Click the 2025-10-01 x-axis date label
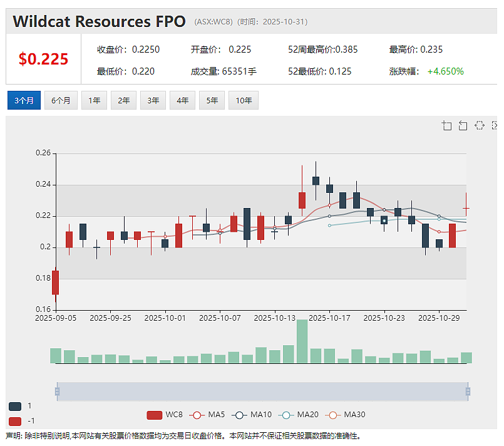Screen dimensions: 504x446 click(x=165, y=318)
